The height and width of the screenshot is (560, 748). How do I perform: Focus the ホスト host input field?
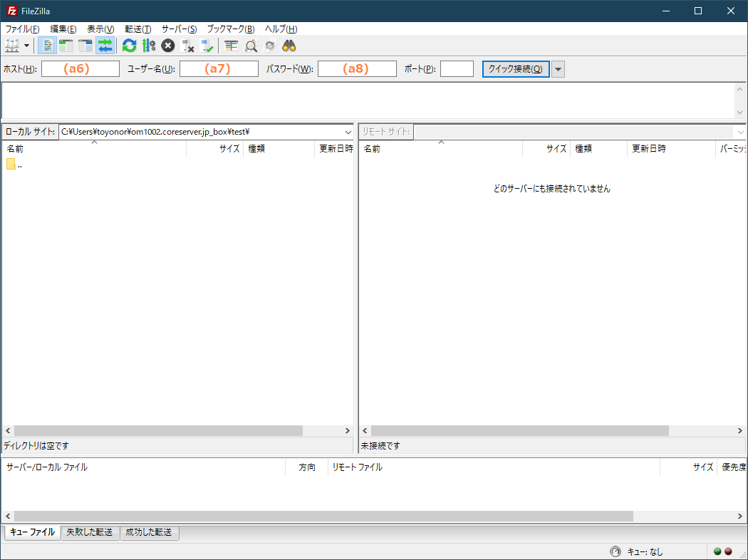click(80, 68)
